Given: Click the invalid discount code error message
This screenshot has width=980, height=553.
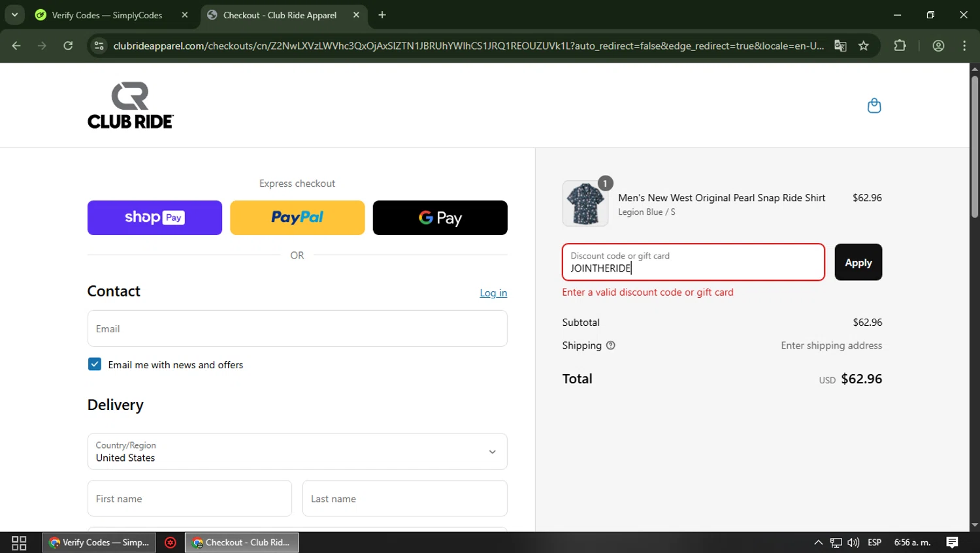Looking at the screenshot, I should pos(647,292).
